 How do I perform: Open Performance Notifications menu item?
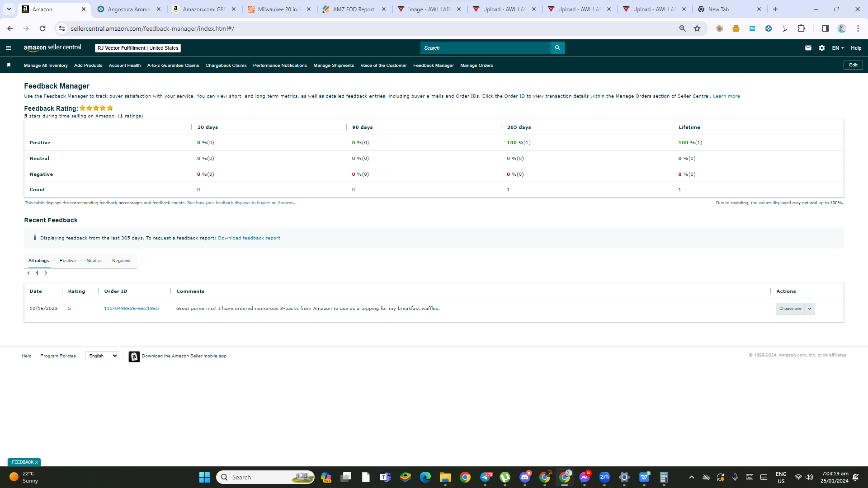click(280, 66)
